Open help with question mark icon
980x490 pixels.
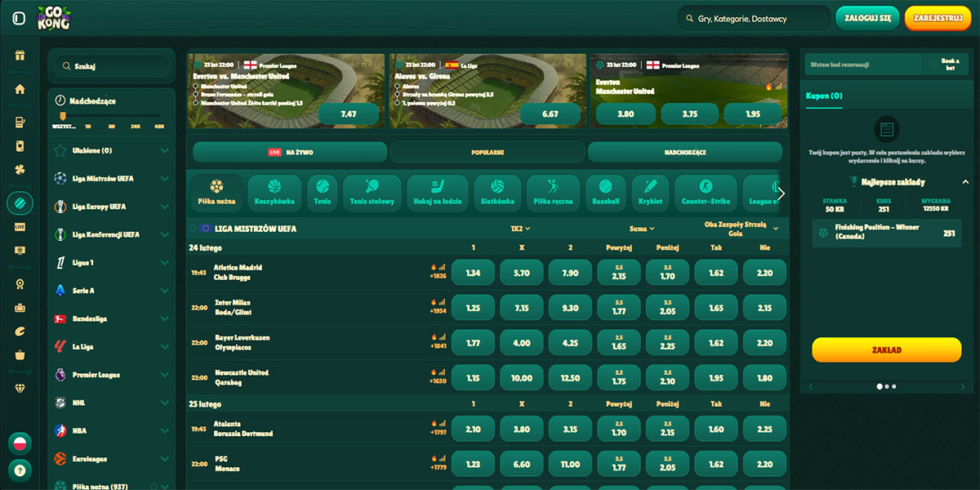point(20,470)
